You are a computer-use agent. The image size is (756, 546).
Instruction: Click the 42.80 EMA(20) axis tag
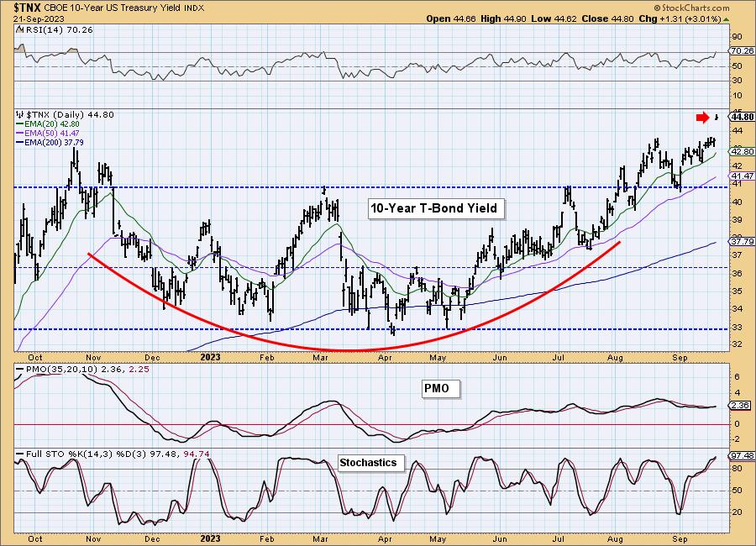click(742, 151)
